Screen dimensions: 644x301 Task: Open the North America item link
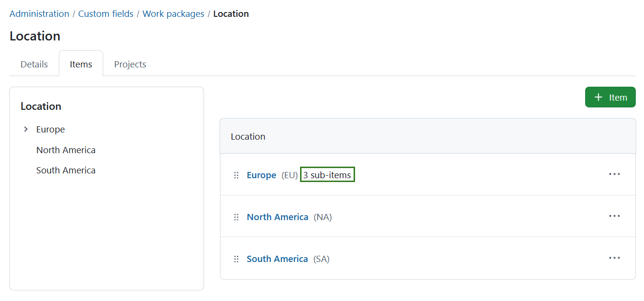click(x=277, y=217)
